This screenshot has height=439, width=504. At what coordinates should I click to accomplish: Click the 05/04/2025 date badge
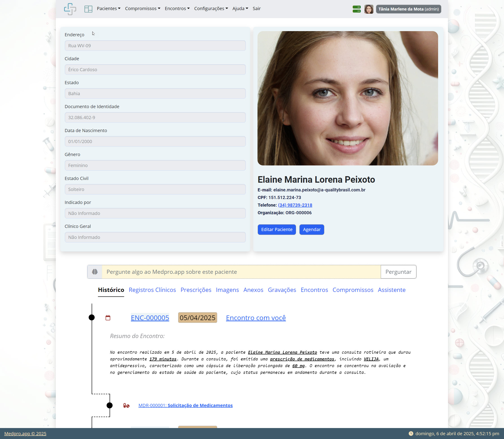coord(197,318)
